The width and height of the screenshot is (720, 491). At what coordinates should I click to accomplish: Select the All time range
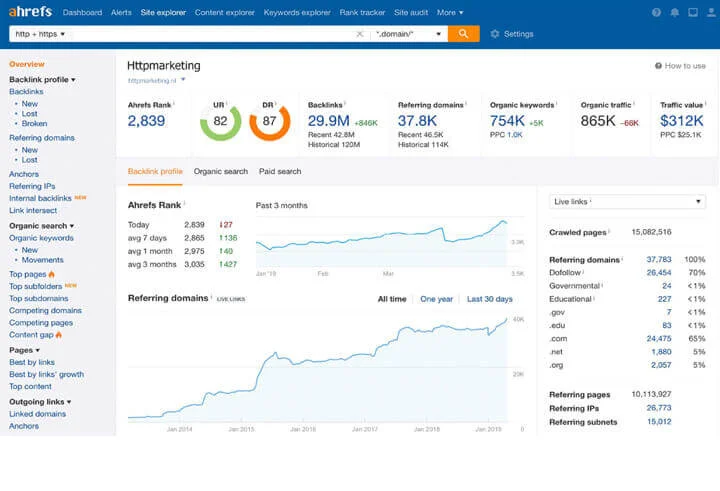pyautogui.click(x=392, y=299)
